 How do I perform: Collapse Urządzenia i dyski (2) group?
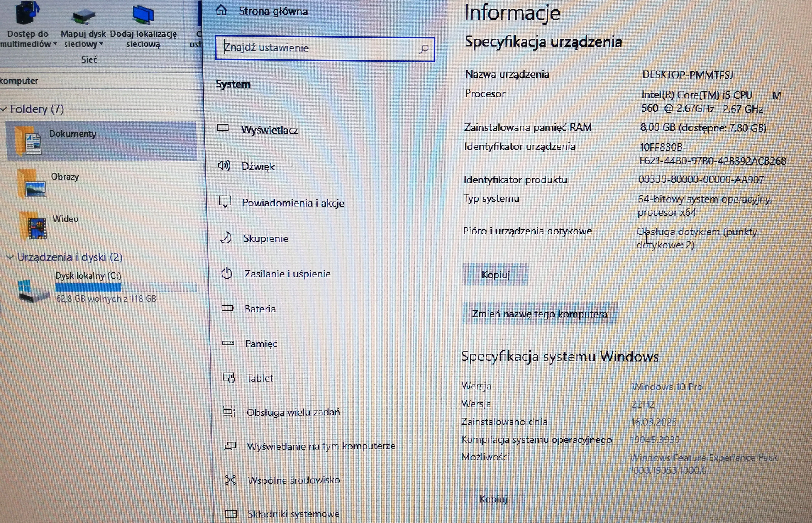10,257
